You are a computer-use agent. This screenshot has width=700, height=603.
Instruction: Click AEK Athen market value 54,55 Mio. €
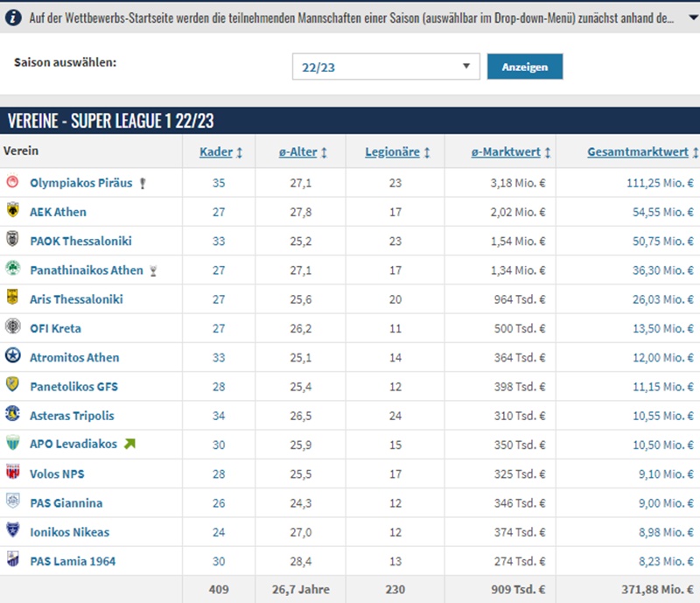(663, 212)
